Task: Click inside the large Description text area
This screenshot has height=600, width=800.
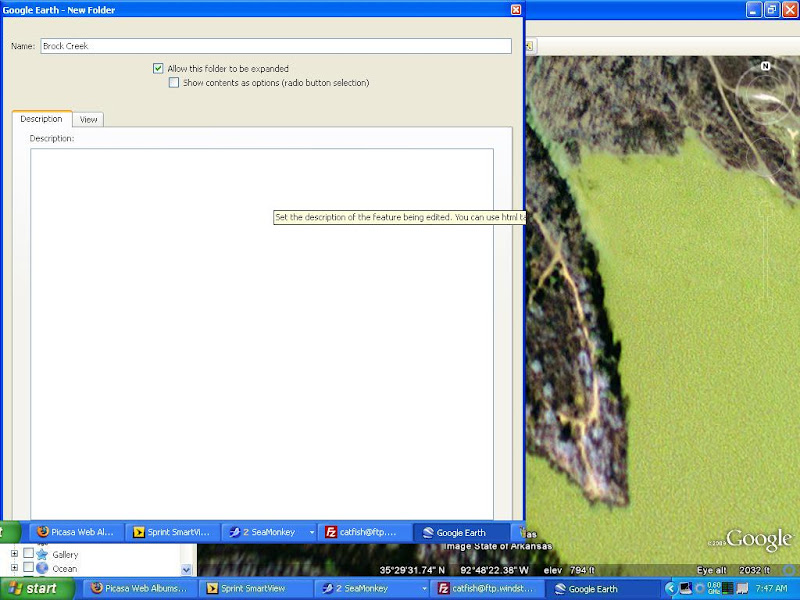Action: point(262,334)
